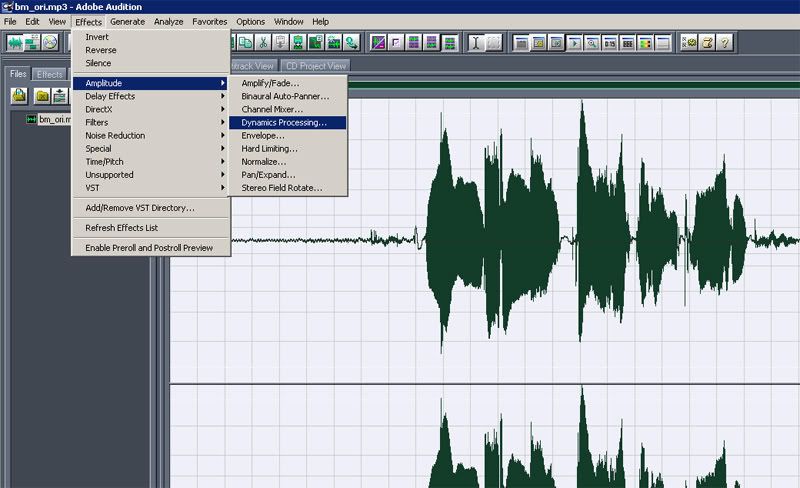Select Normalize from the submenu
The height and width of the screenshot is (488, 800).
click(x=288, y=162)
